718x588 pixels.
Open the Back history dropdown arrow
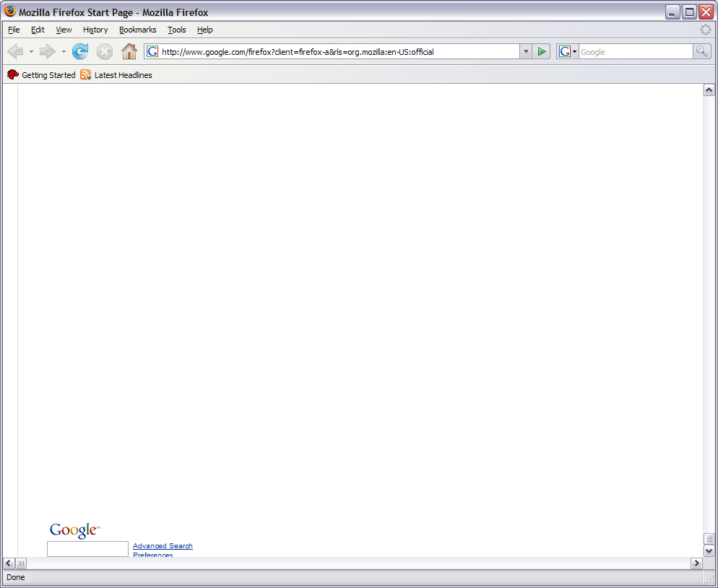pyautogui.click(x=31, y=52)
